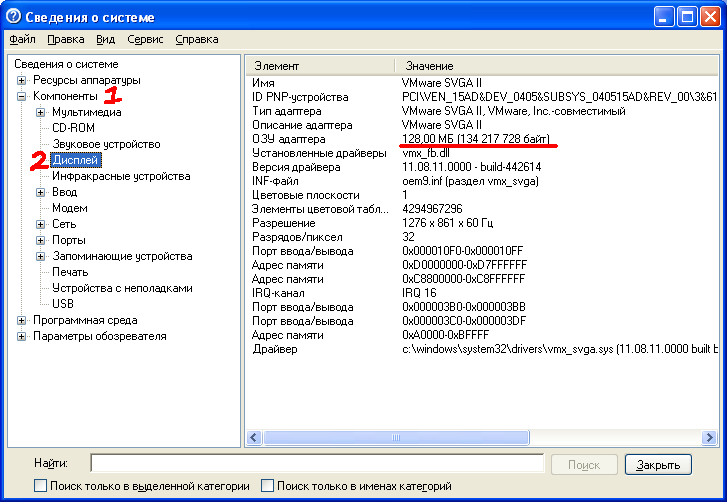
Task: Select Дисплей in the tree
Action: click(x=74, y=160)
